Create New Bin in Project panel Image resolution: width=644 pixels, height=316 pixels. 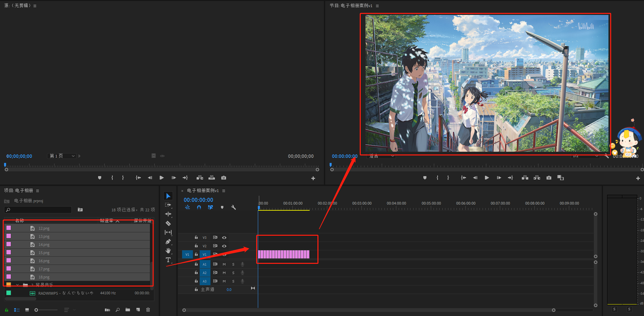pyautogui.click(x=128, y=310)
